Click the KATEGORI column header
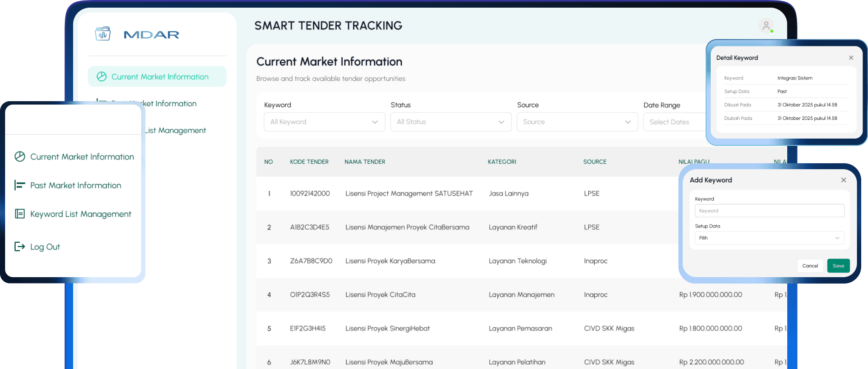The width and height of the screenshot is (868, 369). tap(502, 162)
